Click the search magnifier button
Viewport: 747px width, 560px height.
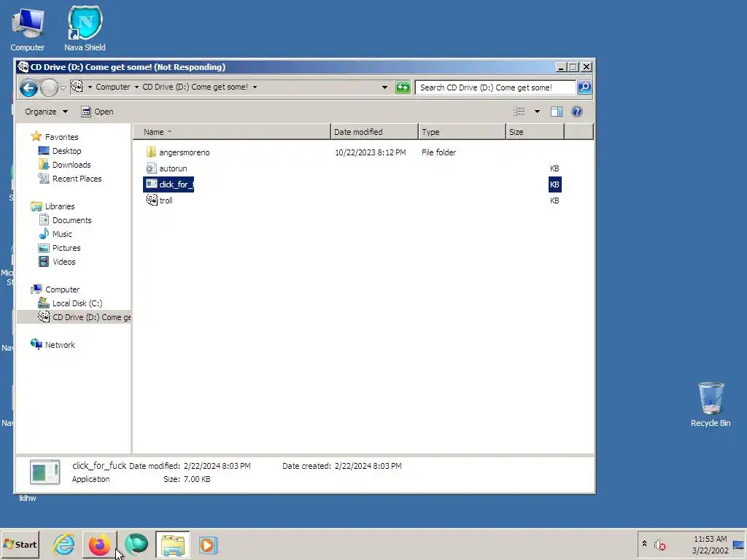tap(584, 87)
